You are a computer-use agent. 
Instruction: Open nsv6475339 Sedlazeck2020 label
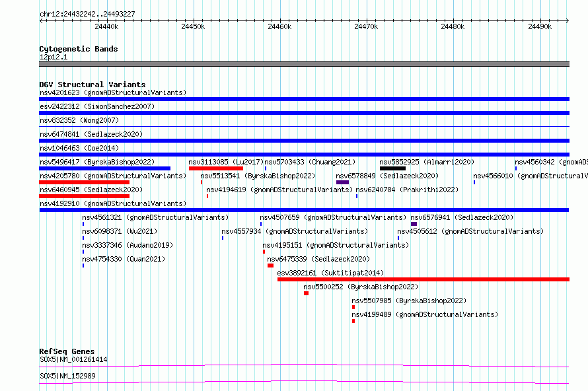click(318, 259)
